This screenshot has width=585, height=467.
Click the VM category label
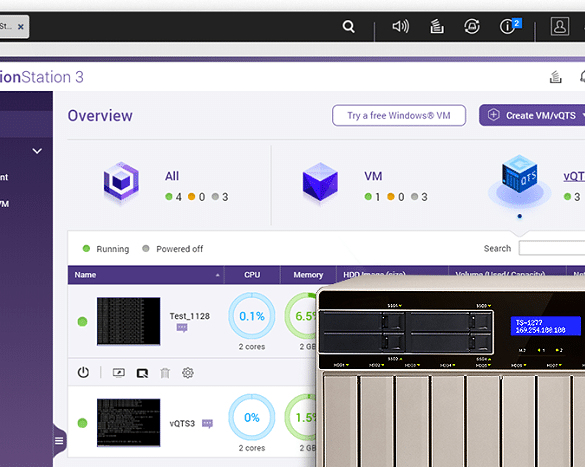coord(373,176)
